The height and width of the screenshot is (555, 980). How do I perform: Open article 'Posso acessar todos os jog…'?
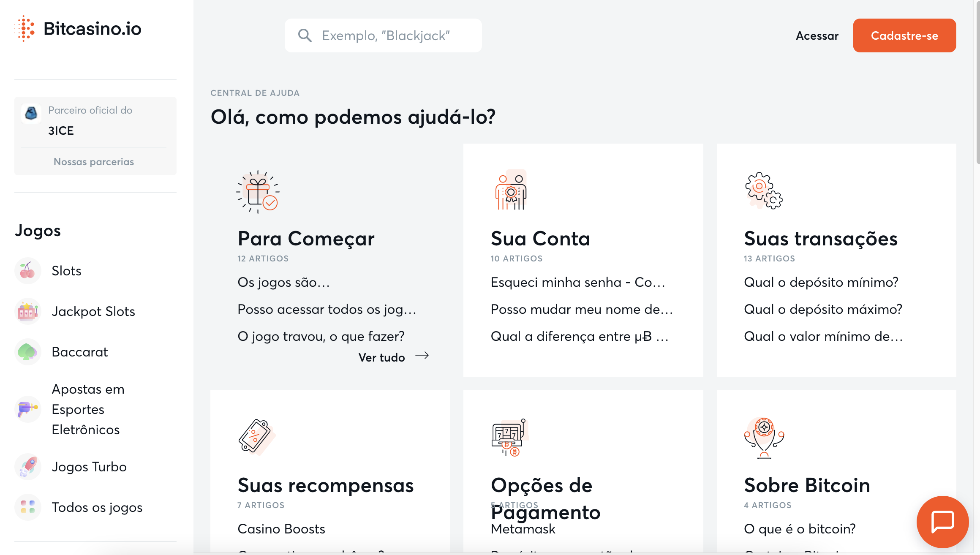coord(327,309)
